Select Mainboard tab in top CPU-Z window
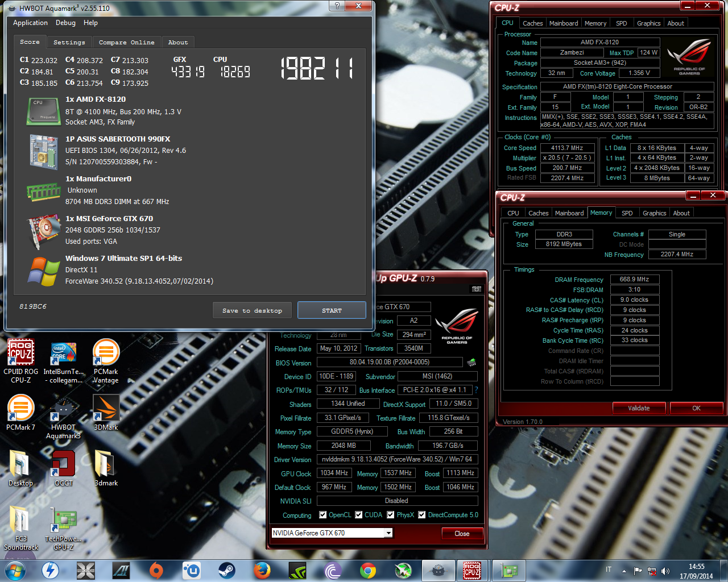728x582 pixels. click(564, 23)
